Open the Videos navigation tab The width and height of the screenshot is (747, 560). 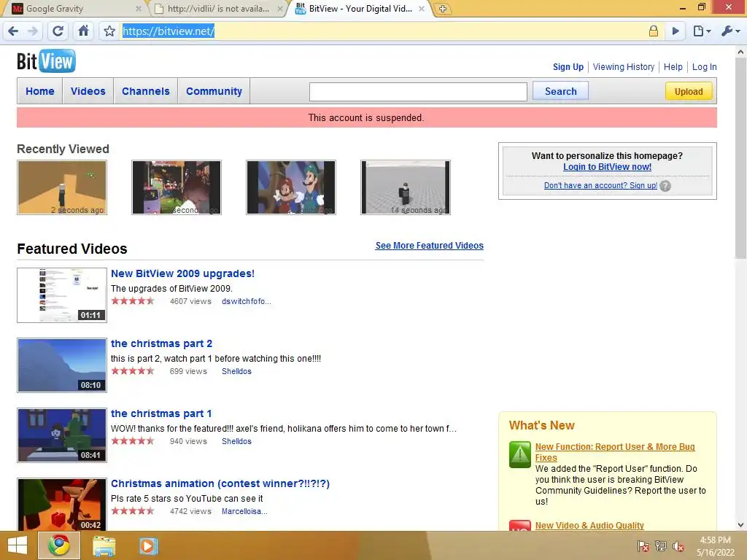pos(88,91)
